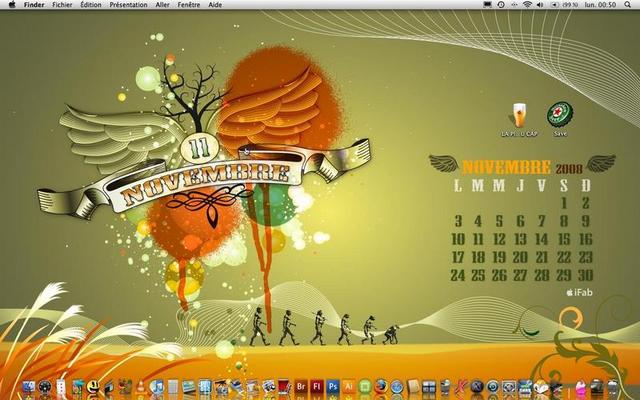The width and height of the screenshot is (640, 400).
Task: Open Adobe Illustrator from the dock
Action: [x=349, y=386]
